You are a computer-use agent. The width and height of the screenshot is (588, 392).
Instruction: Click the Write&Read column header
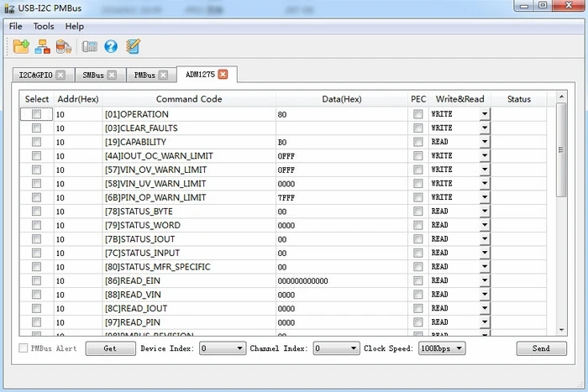pyautogui.click(x=459, y=99)
